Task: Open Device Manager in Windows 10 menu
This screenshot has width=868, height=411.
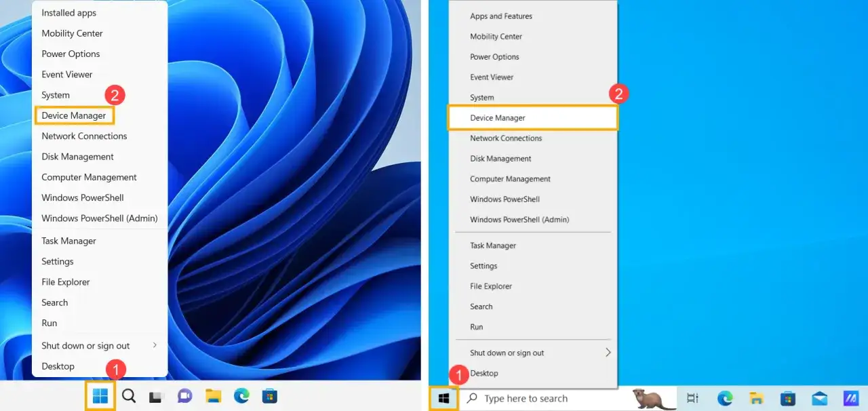Action: click(533, 117)
